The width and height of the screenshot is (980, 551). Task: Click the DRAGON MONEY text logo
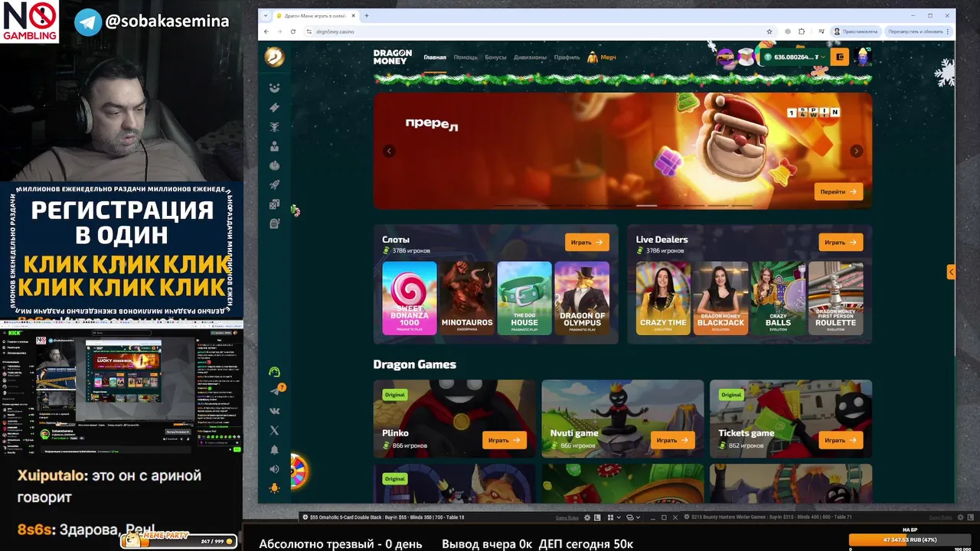click(392, 57)
